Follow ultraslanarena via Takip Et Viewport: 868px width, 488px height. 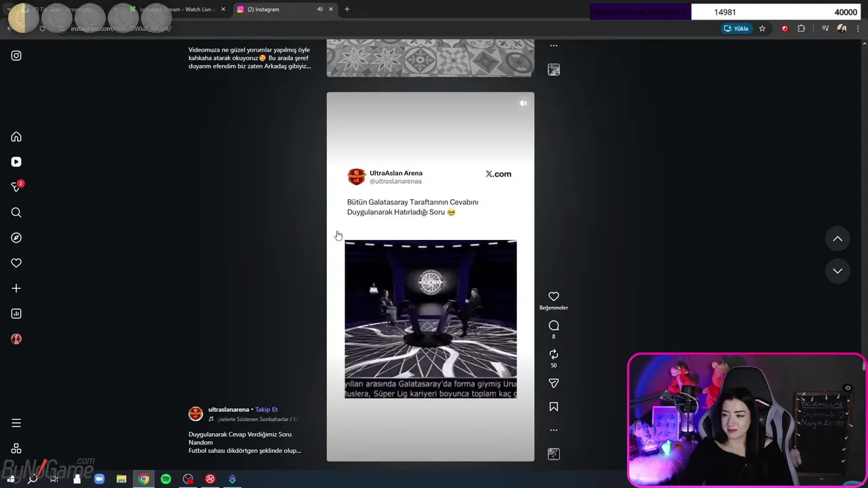267,409
